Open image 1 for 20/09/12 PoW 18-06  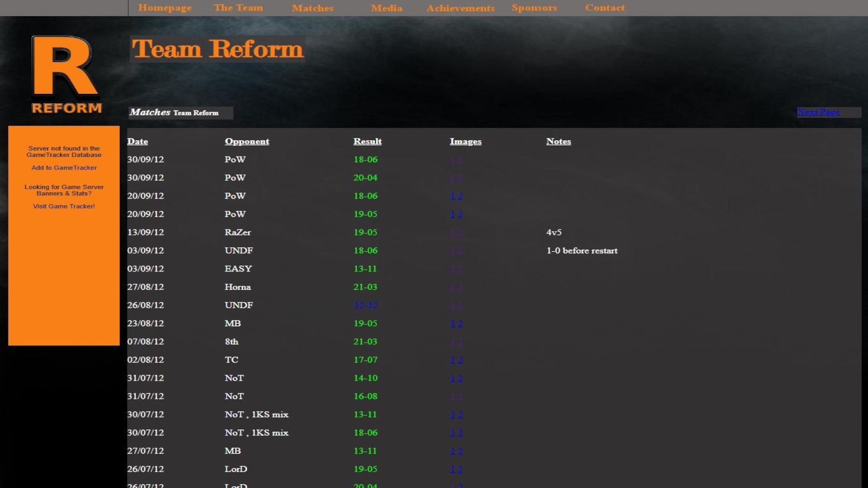(x=453, y=196)
